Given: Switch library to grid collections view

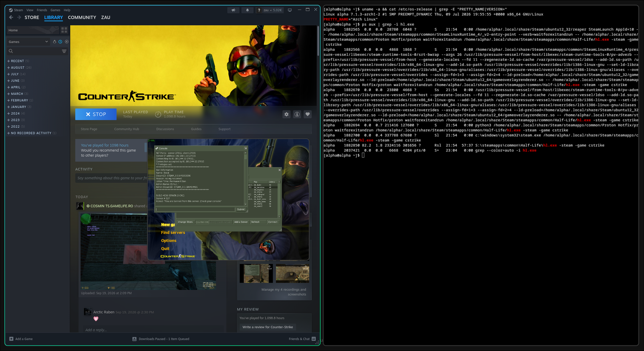Looking at the screenshot, I should (64, 30).
